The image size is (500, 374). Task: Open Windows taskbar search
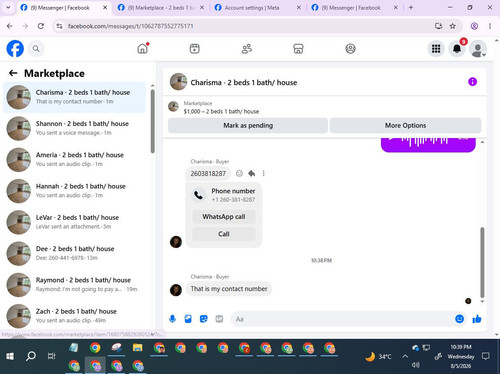(31, 356)
